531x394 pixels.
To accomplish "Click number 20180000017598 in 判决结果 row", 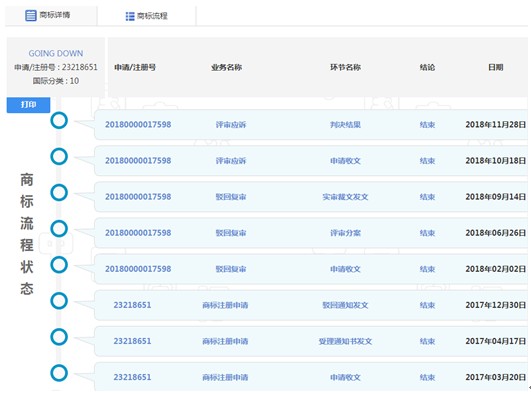I will pos(138,125).
